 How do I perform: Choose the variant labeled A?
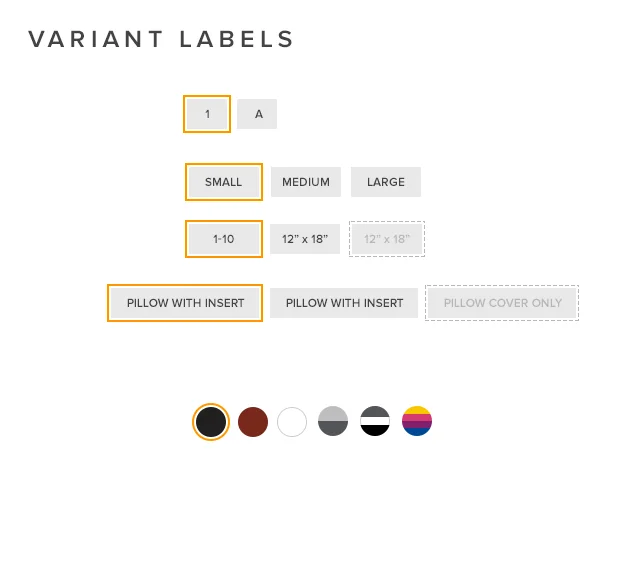click(x=257, y=114)
